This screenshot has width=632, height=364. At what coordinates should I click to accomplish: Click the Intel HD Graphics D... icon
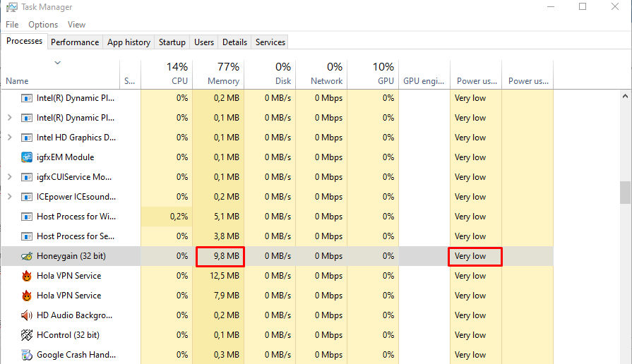pos(27,138)
